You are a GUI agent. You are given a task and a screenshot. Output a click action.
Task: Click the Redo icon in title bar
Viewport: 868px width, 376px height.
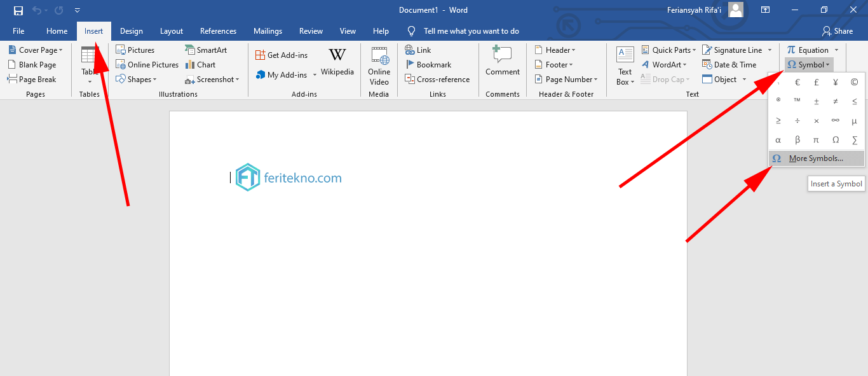coord(59,10)
